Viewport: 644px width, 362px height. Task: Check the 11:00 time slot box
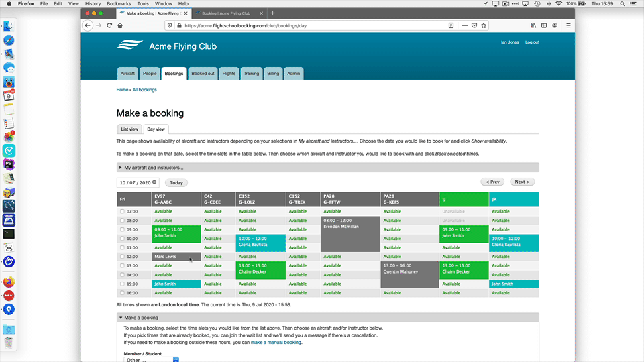[122, 247]
